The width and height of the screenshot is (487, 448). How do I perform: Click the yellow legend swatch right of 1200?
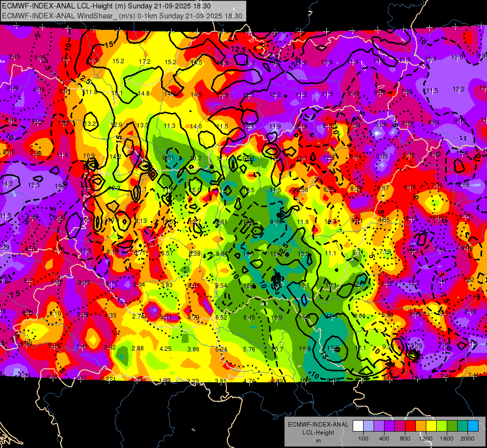(x=431, y=426)
